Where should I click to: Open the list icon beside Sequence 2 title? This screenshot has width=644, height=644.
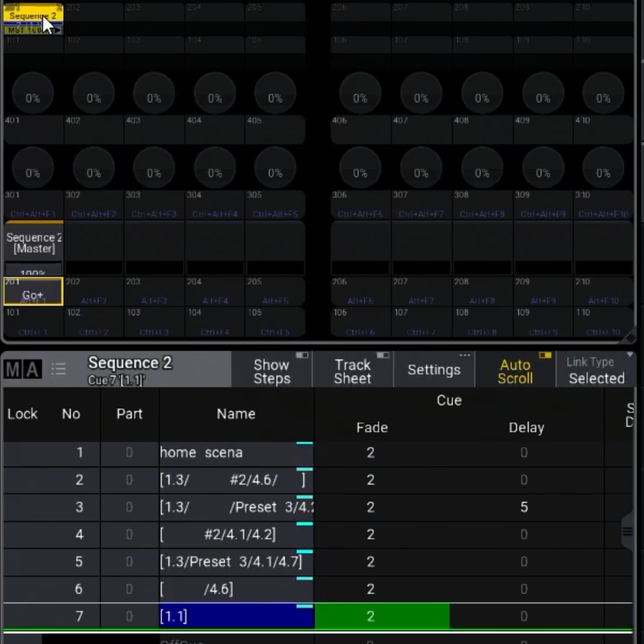(59, 370)
